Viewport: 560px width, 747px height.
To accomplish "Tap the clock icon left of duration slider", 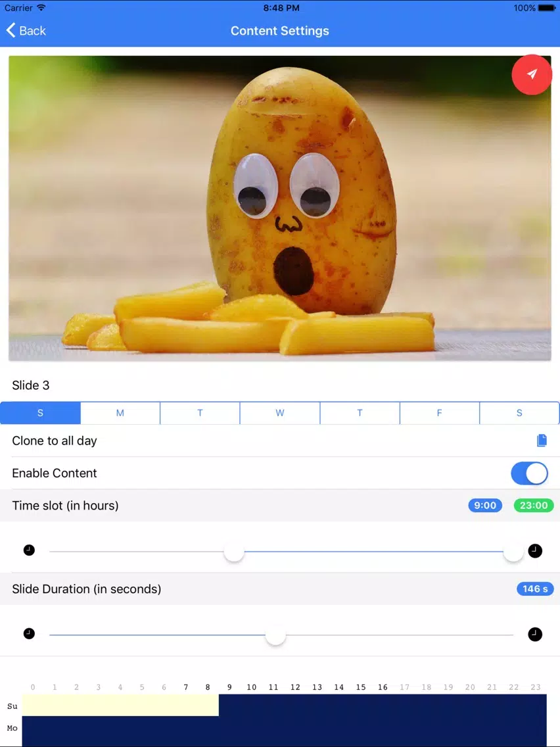I will point(29,634).
